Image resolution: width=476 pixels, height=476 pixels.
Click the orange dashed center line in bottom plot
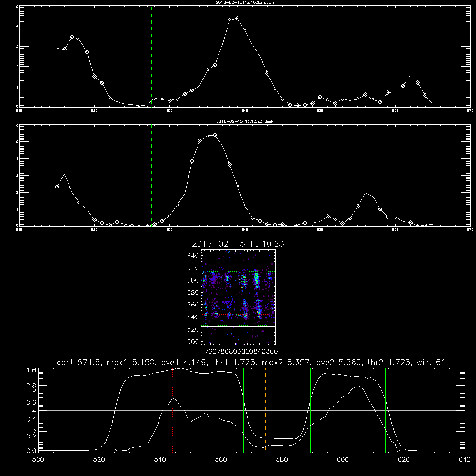[265, 410]
